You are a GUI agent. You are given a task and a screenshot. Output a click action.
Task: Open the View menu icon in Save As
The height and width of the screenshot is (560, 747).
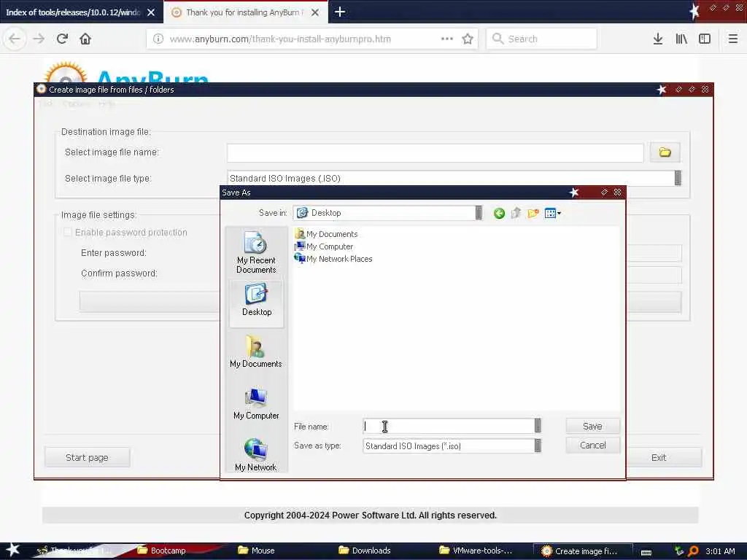(x=553, y=214)
